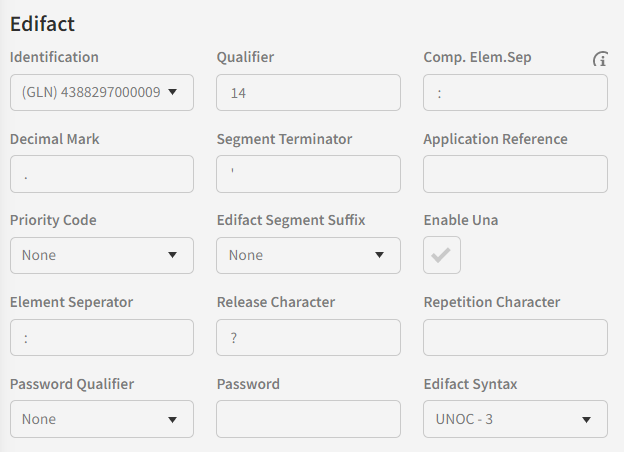Expand the Password Qualifier dropdown
Screen dimensions: 624x452
pyautogui.click(x=102, y=420)
